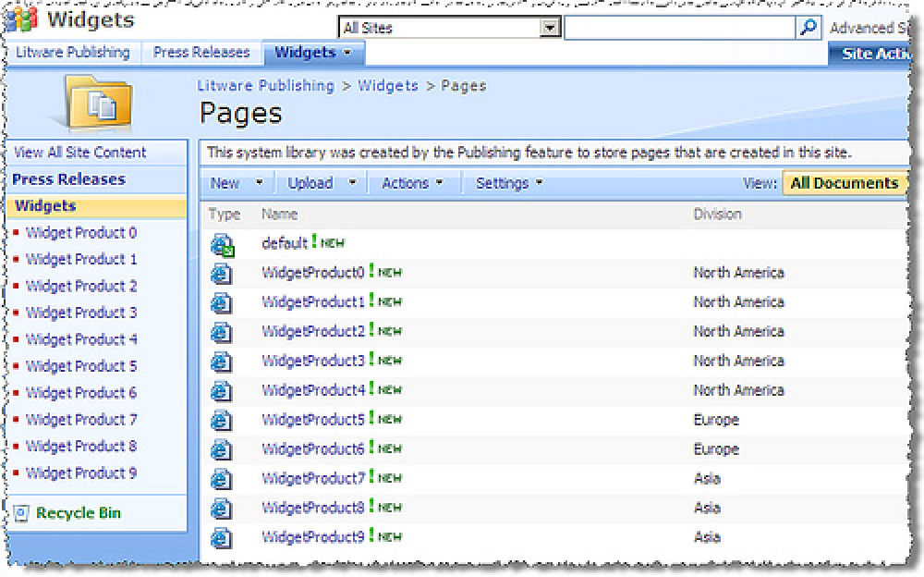Click the WidgetProduct1 page file icon
The image size is (924, 577).
[x=222, y=303]
